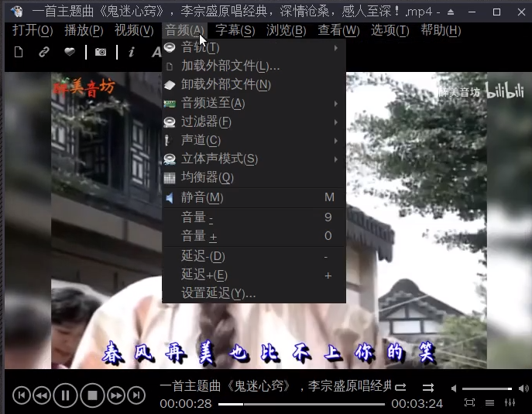Image resolution: width=532 pixels, height=414 pixels.
Task: Click the total duration 00:03:24
Action: point(417,404)
